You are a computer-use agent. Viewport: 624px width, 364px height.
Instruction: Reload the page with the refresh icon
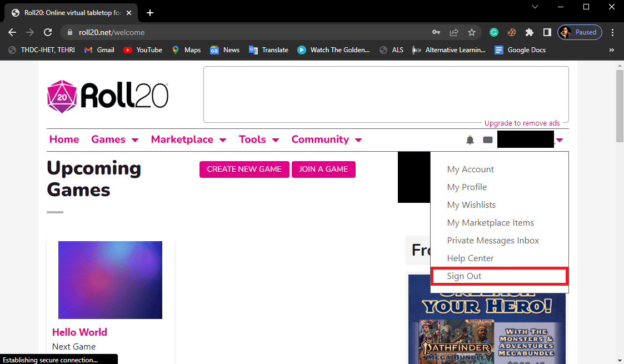48,32
